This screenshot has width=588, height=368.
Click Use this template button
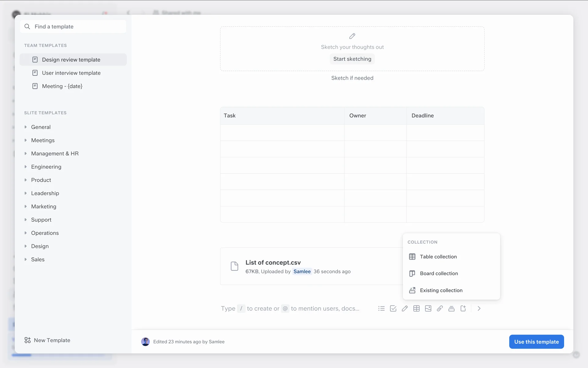pyautogui.click(x=536, y=342)
